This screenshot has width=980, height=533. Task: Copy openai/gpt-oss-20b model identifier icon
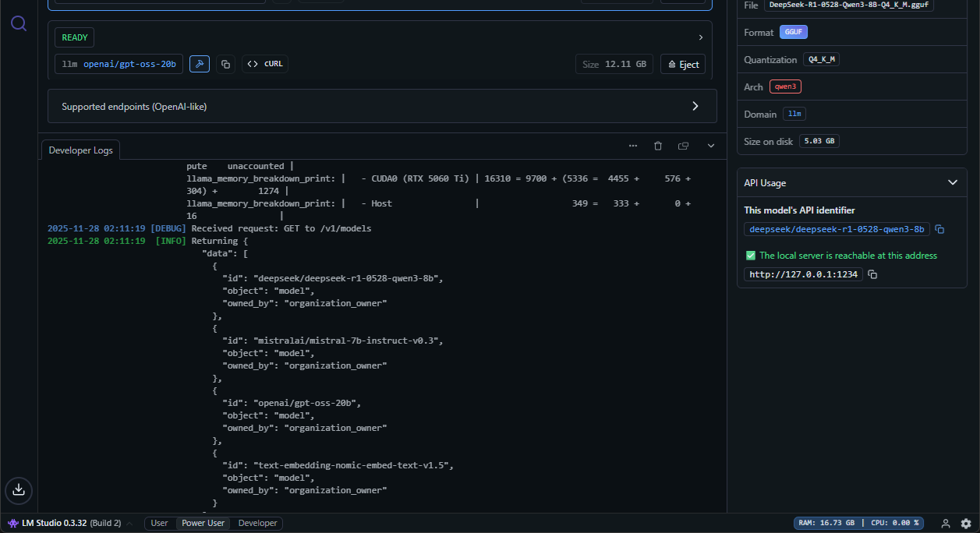tap(225, 64)
